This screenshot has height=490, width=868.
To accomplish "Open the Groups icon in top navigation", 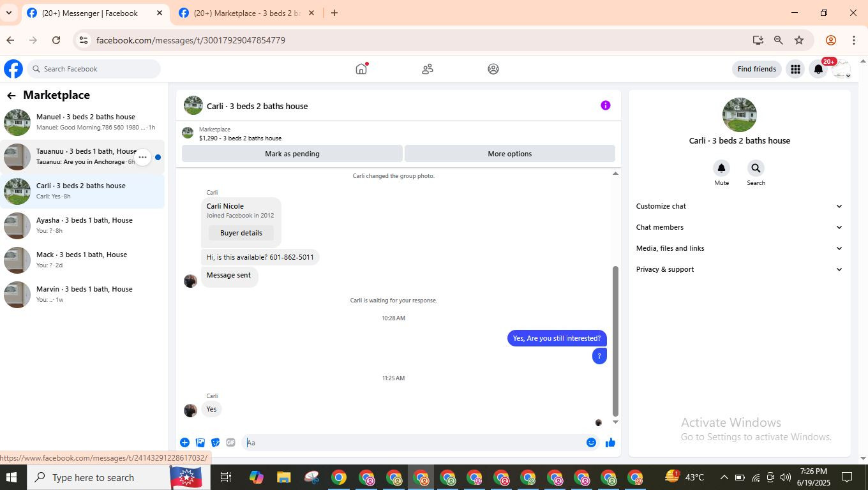I will pos(493,69).
